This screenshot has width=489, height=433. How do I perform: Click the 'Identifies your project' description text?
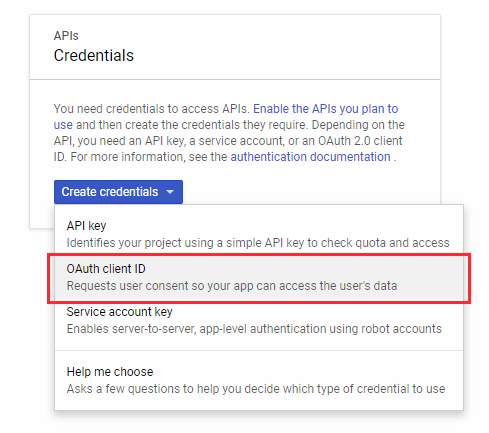click(x=258, y=243)
